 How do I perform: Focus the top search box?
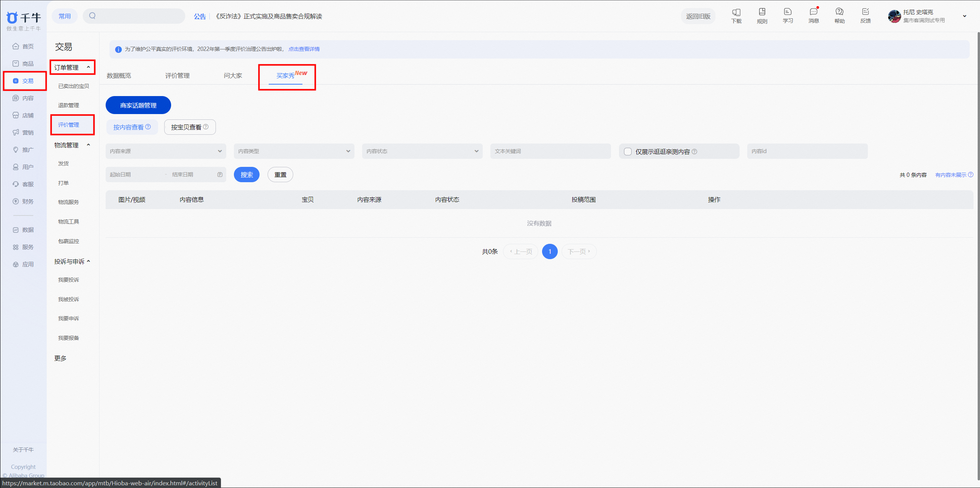[134, 16]
